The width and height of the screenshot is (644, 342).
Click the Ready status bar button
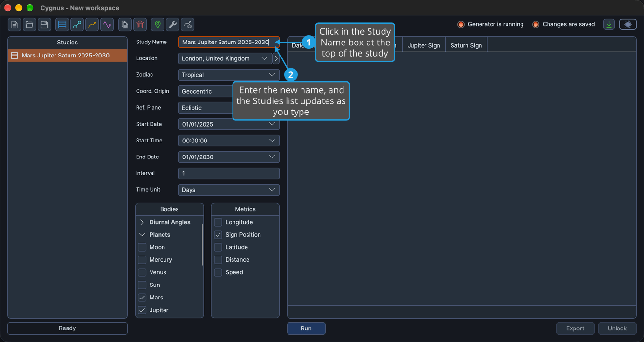click(x=68, y=328)
